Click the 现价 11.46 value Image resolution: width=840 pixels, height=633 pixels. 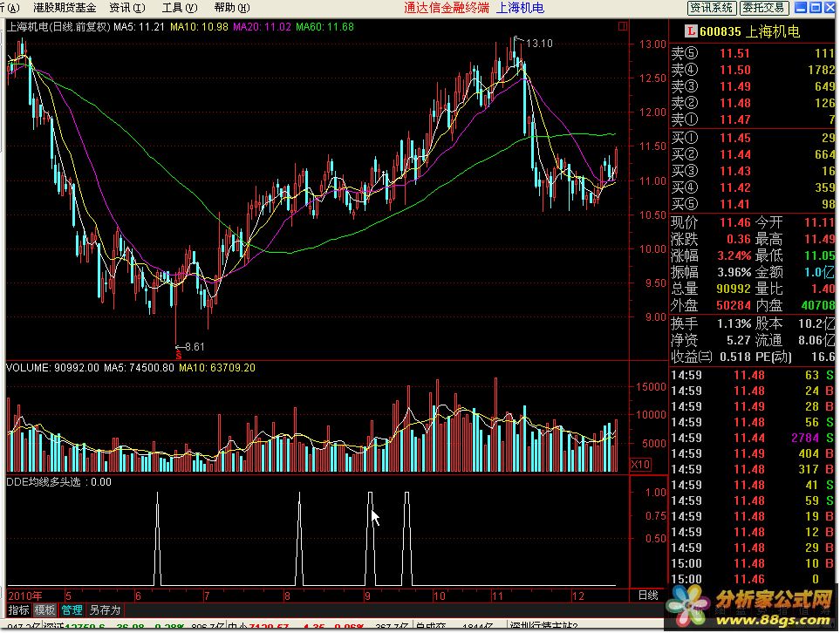[x=735, y=223]
